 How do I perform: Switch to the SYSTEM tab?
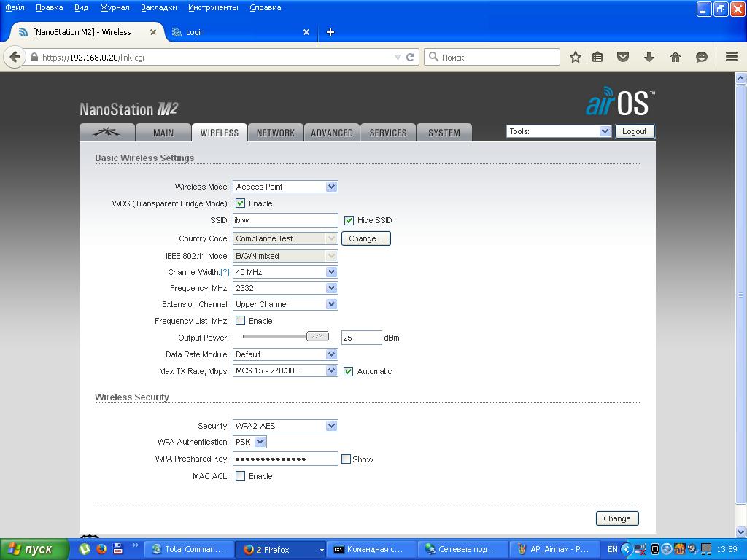(444, 133)
